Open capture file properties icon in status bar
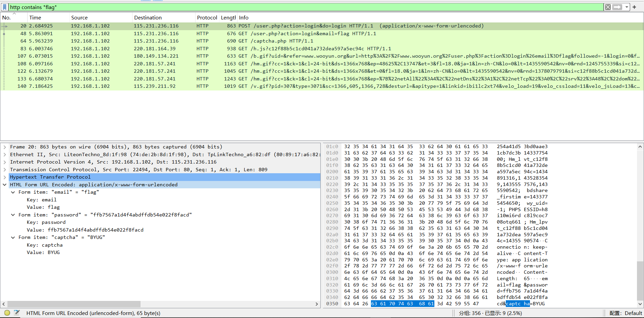This screenshot has height=318, width=644. 16,313
